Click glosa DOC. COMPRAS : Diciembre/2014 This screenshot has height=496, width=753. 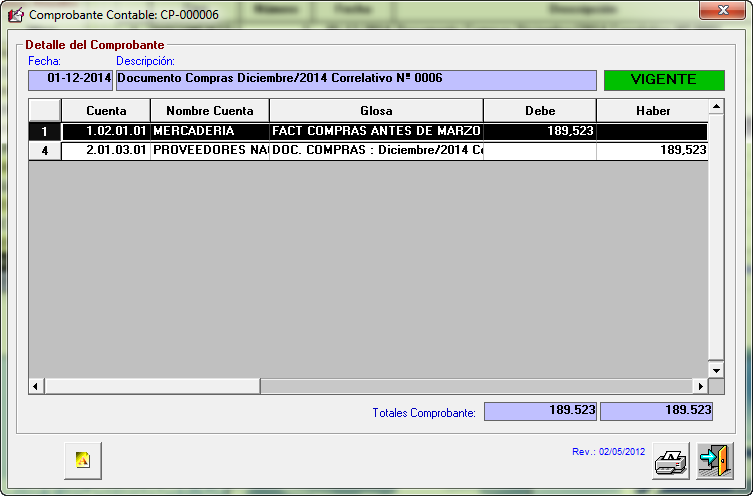pyautogui.click(x=376, y=151)
